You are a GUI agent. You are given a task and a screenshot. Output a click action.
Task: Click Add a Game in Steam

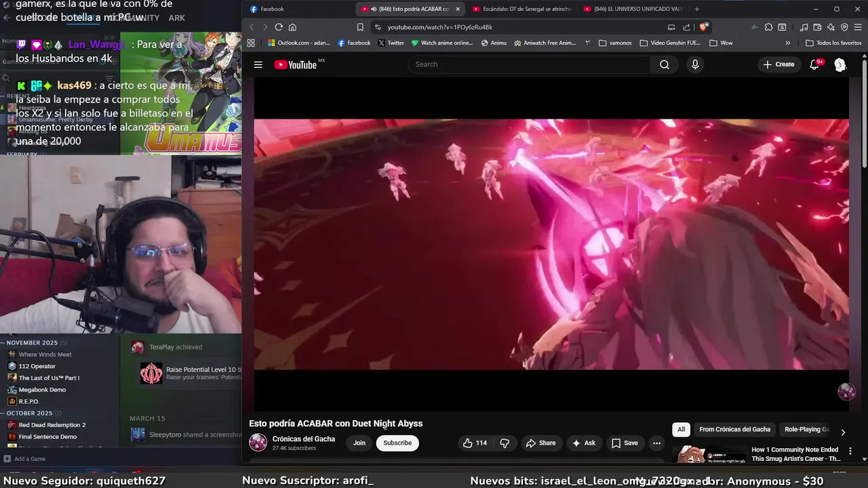pyautogui.click(x=24, y=459)
